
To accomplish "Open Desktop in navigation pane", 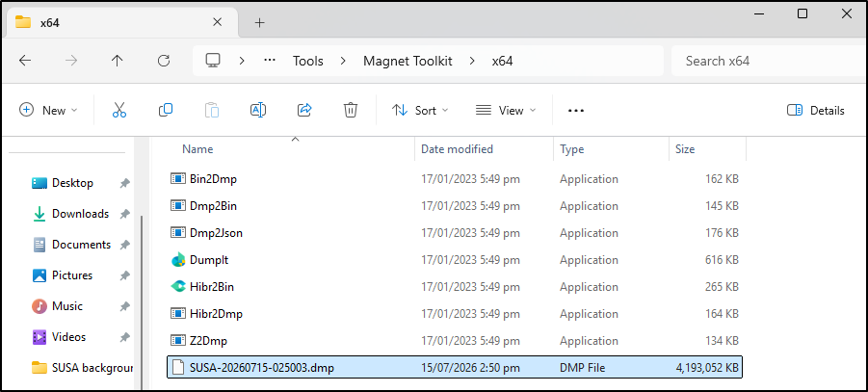I will [72, 183].
